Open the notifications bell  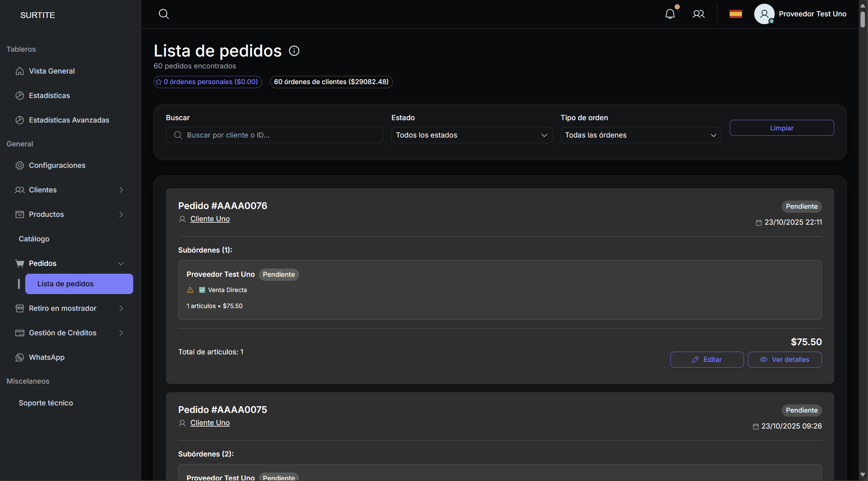pos(670,14)
